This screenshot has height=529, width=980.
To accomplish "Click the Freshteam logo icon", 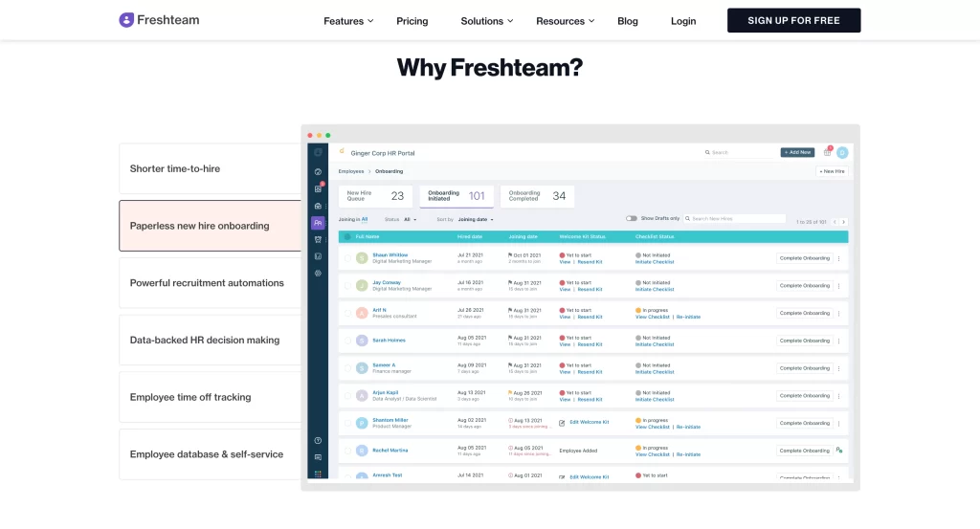I will click(x=126, y=20).
